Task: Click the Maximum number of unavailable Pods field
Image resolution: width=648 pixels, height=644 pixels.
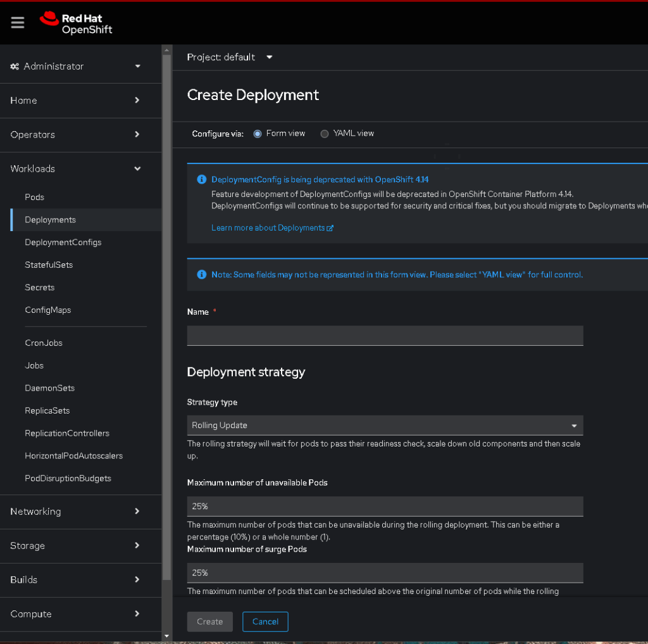Action: click(385, 506)
